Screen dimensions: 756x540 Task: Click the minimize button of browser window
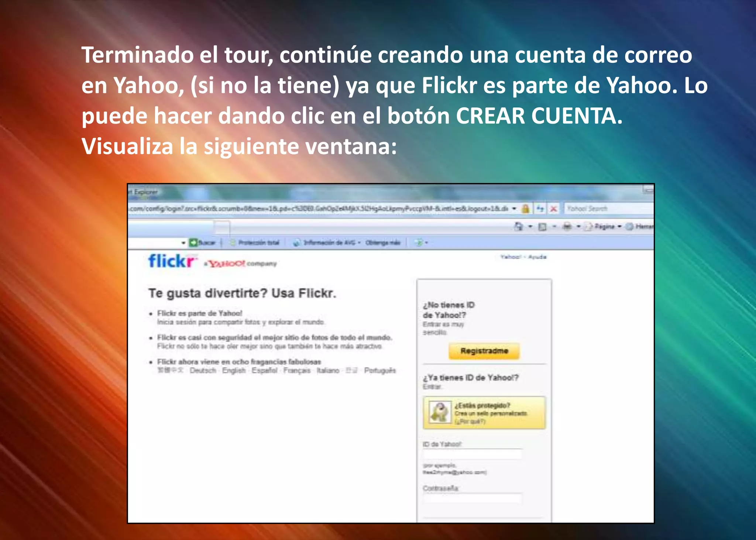tap(648, 190)
